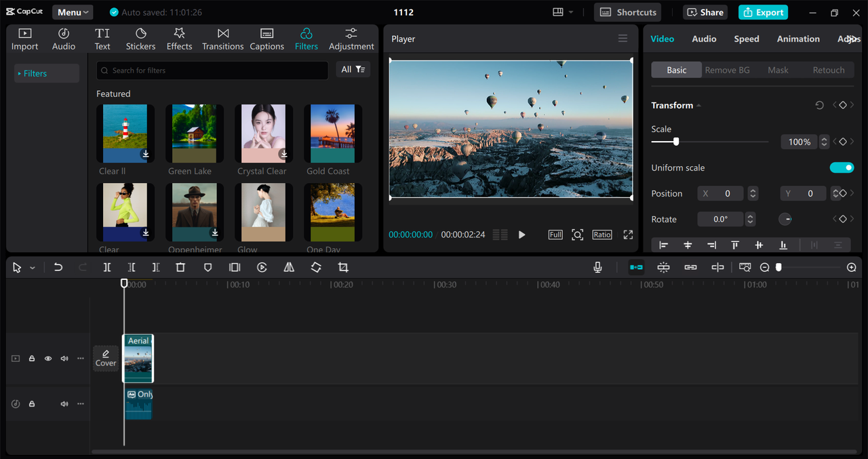868x459 pixels.
Task: Open the Mask sub-tab
Action: (x=778, y=70)
